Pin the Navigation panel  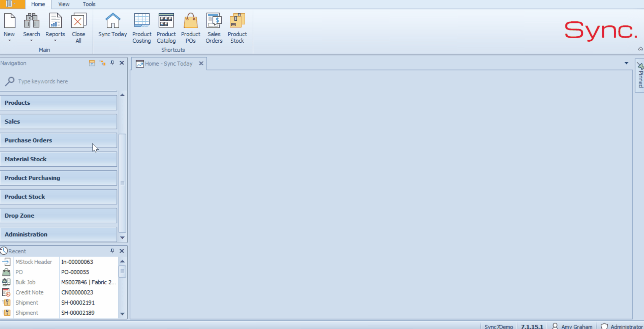click(x=112, y=63)
